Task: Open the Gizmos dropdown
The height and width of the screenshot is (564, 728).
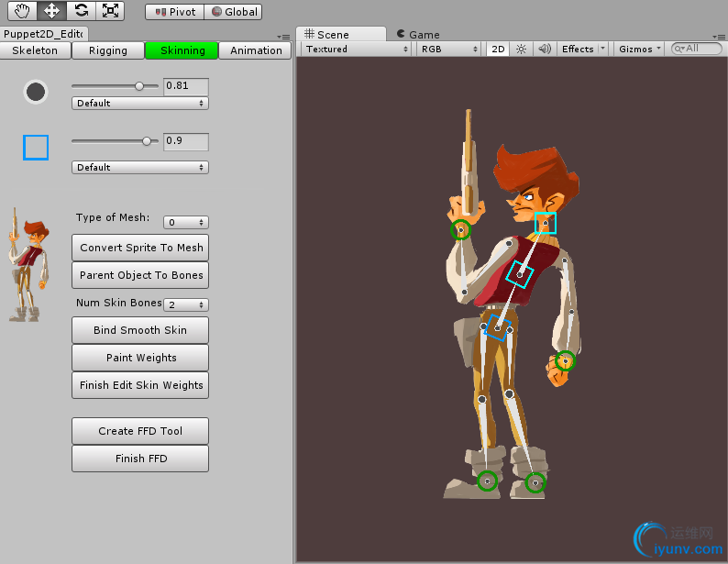Action: pyautogui.click(x=638, y=49)
